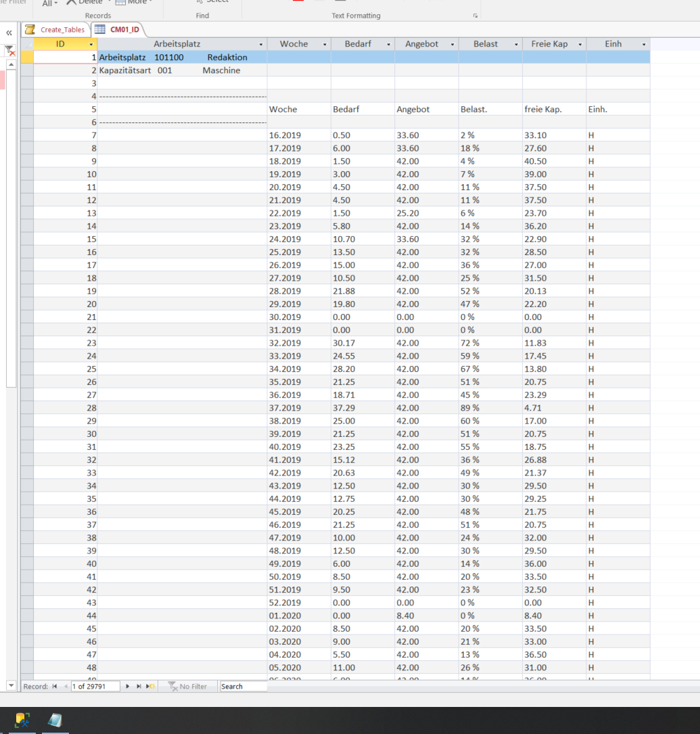This screenshot has height=734, width=700.
Task: Click the Angebot cell '25.20'
Action: [426, 213]
